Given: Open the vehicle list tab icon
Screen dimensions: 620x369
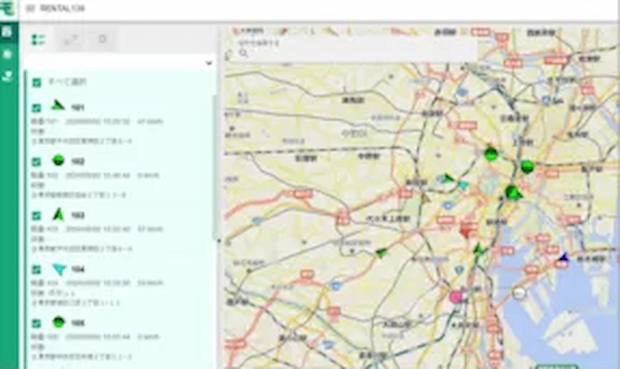Looking at the screenshot, I should [39, 40].
